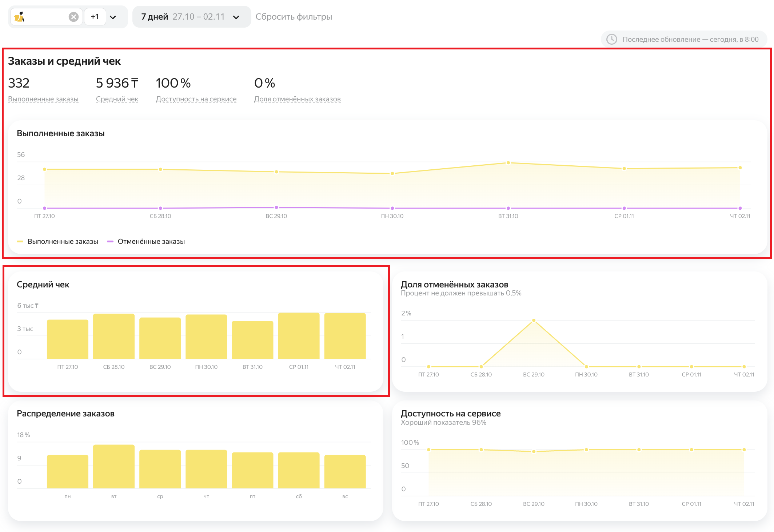Click completed orders peak point at ВТ 31.10
Viewport: 774px width, 532px height.
coord(508,163)
